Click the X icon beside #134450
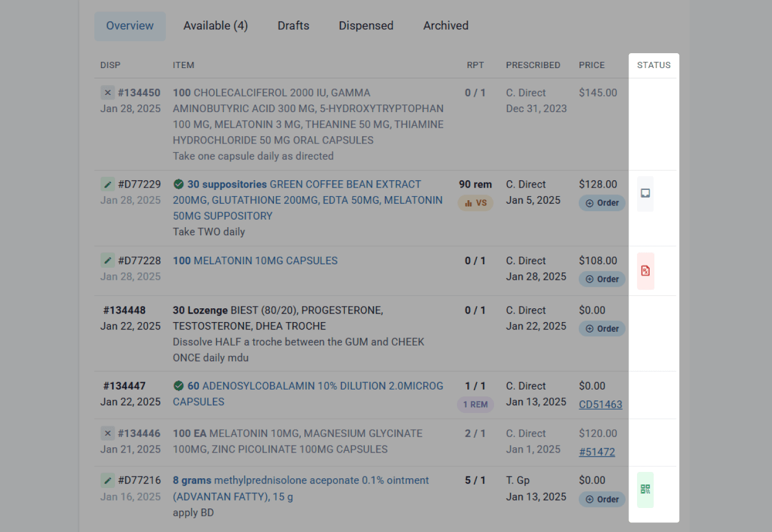The height and width of the screenshot is (532, 772). click(108, 93)
